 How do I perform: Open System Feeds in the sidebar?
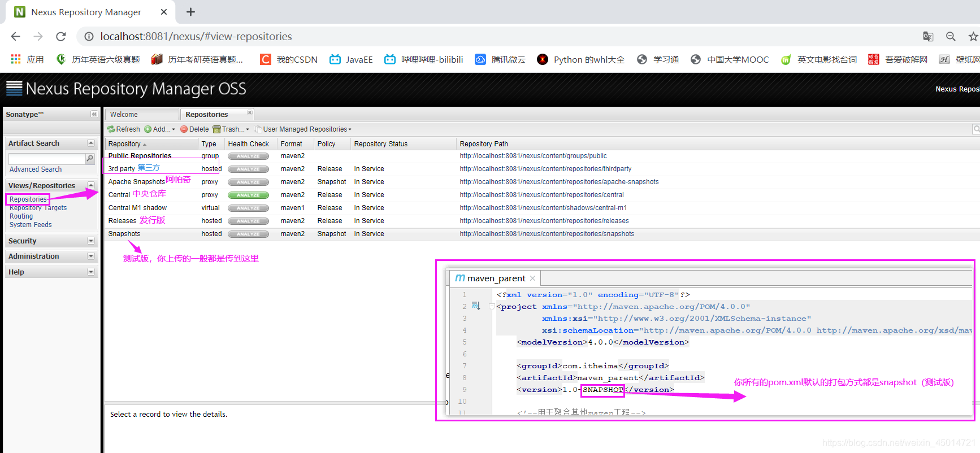point(31,225)
